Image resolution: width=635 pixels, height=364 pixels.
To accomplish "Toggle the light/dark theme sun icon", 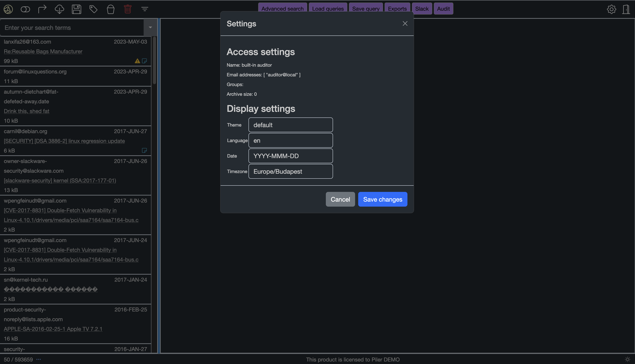I will pyautogui.click(x=627, y=360).
